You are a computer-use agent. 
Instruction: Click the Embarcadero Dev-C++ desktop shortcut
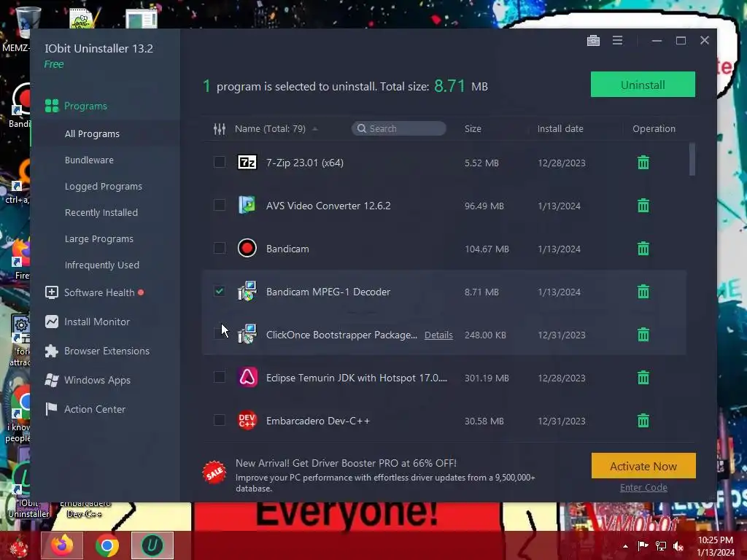pyautogui.click(x=85, y=509)
